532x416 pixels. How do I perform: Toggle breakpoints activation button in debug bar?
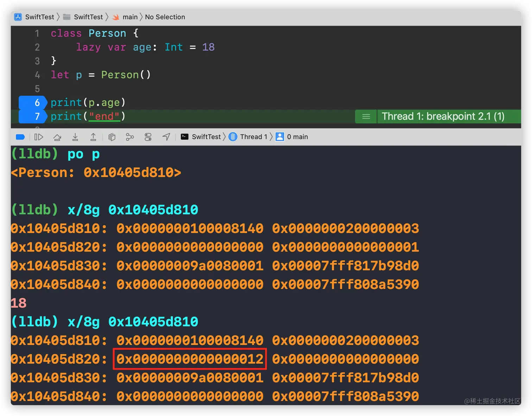(x=20, y=137)
